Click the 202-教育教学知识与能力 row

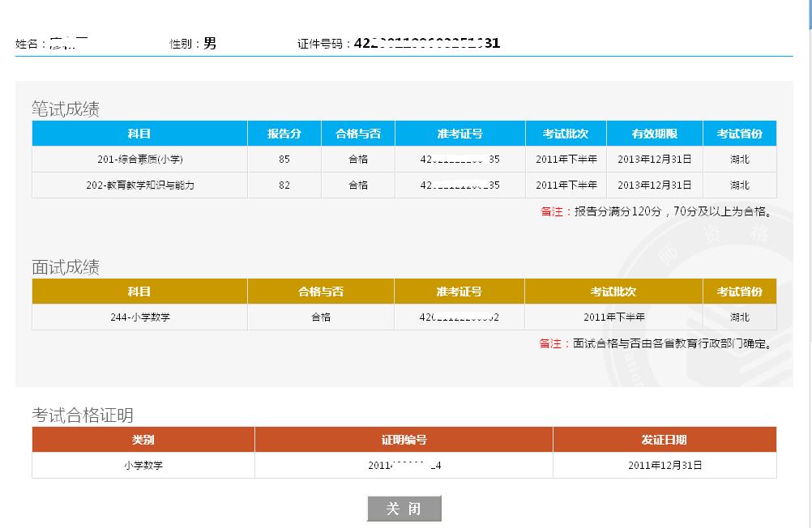(x=138, y=185)
